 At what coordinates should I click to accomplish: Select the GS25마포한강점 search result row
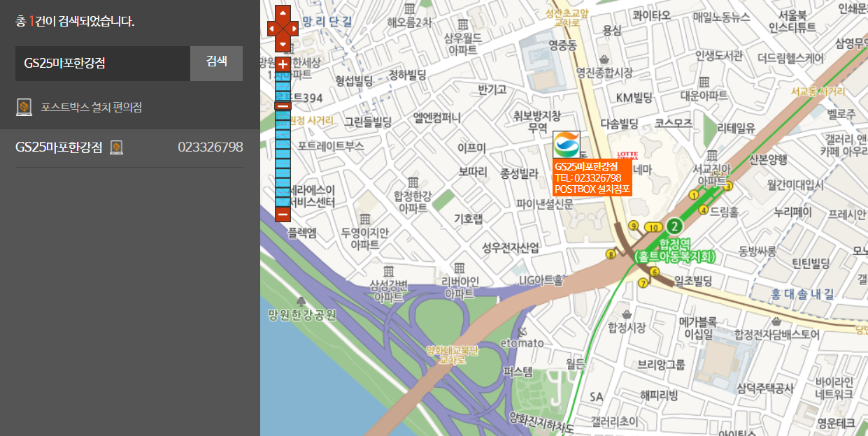pos(129,147)
